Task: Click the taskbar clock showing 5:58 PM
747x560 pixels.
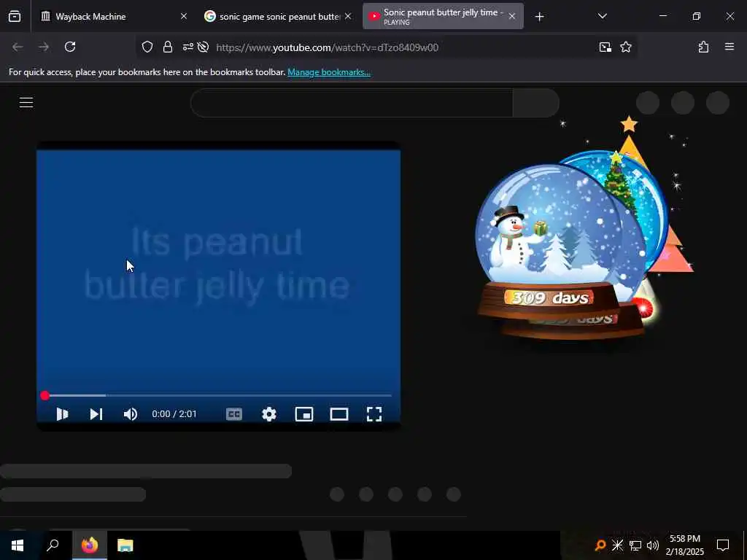Action: [685, 545]
